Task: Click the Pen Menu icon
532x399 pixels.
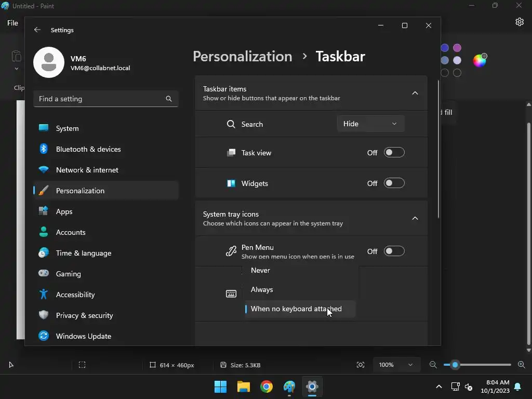Action: pos(231,251)
